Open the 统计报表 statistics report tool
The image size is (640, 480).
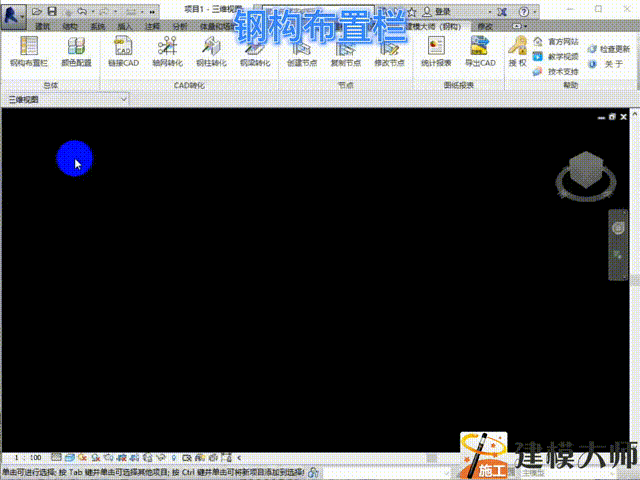tap(433, 50)
